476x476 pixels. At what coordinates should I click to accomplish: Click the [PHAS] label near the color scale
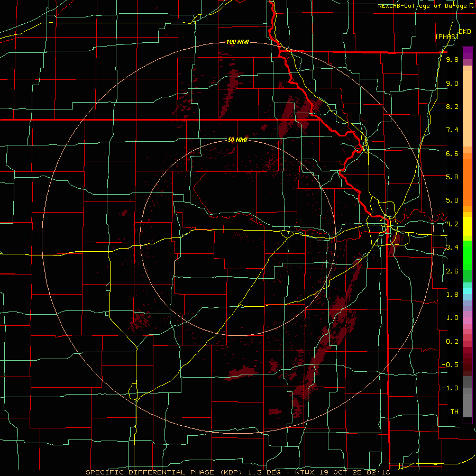[x=447, y=36]
